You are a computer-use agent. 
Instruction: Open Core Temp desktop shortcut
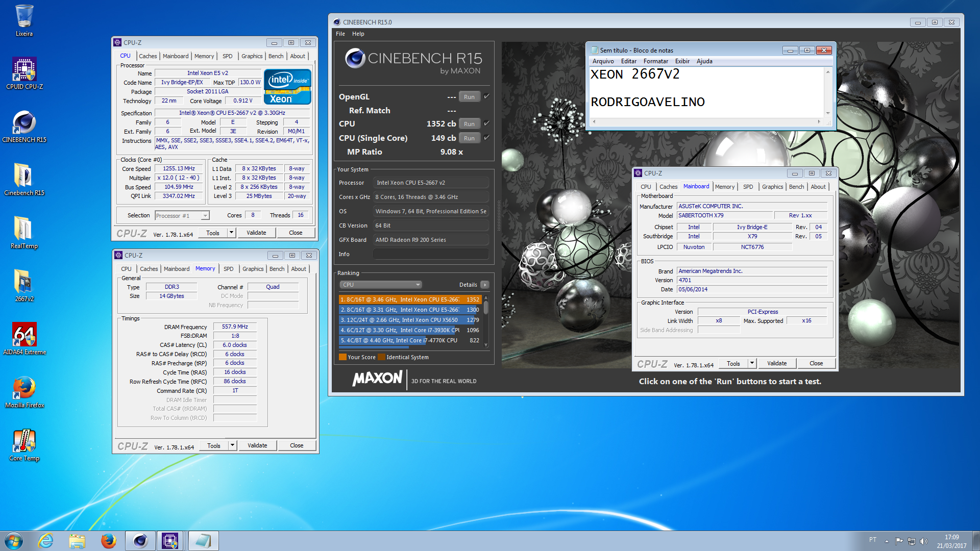24,445
